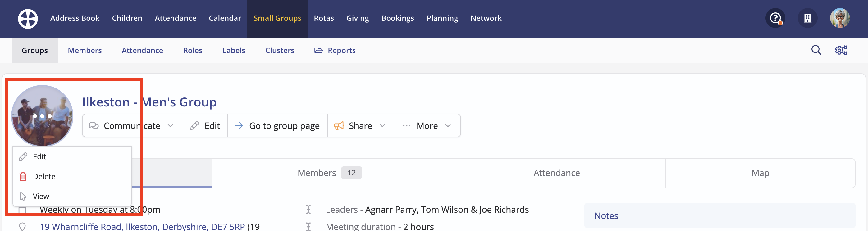Viewport: 868px width, 231px height.
Task: Click the Edit group button
Action: [205, 126]
